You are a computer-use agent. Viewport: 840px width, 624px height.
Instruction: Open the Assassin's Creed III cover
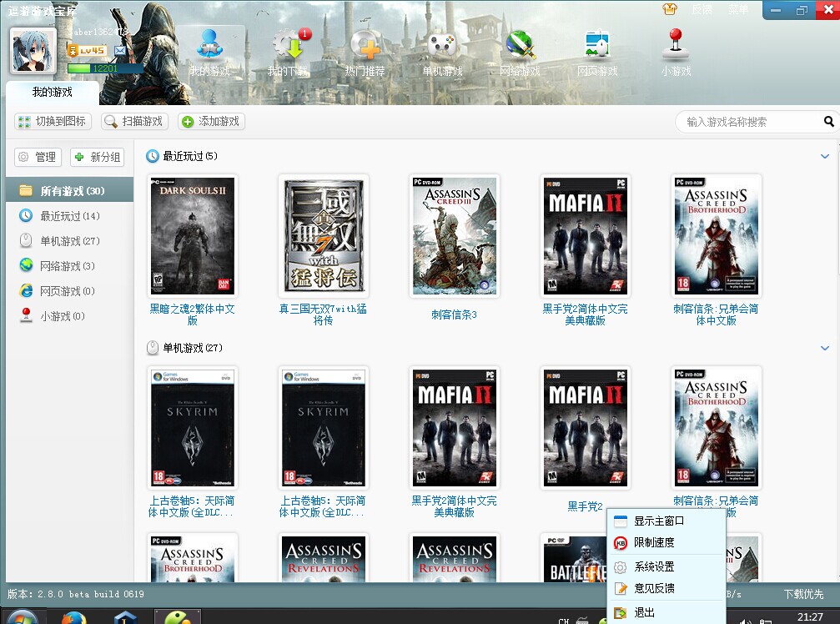pyautogui.click(x=455, y=236)
